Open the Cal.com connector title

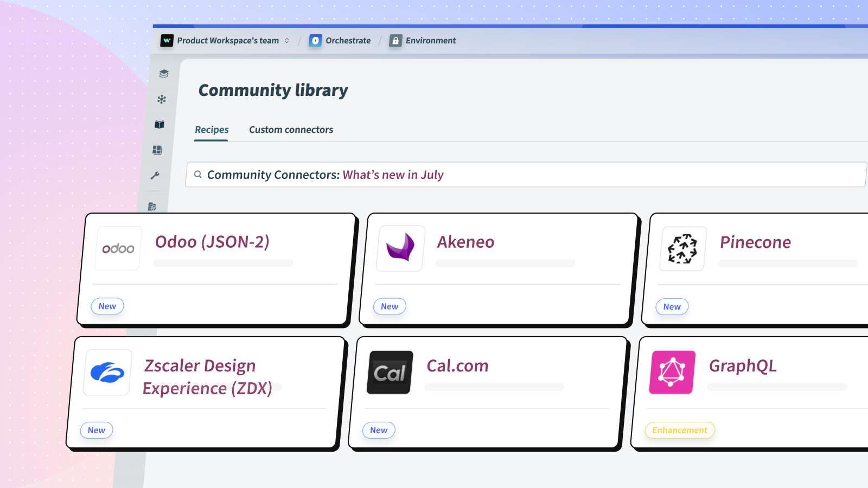(457, 366)
